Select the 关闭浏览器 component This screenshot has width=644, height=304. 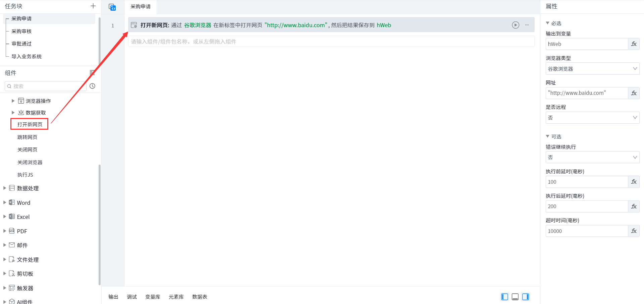[x=30, y=162]
